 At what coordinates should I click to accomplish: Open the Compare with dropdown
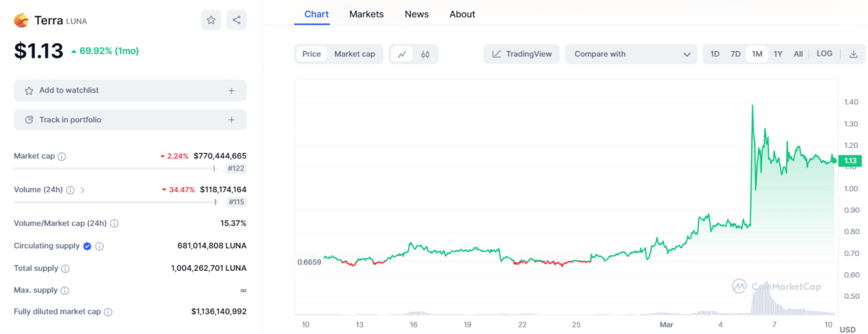point(631,54)
